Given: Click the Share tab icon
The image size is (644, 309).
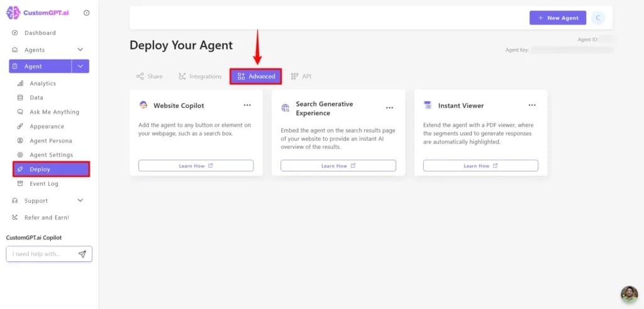Looking at the screenshot, I should pyautogui.click(x=140, y=77).
